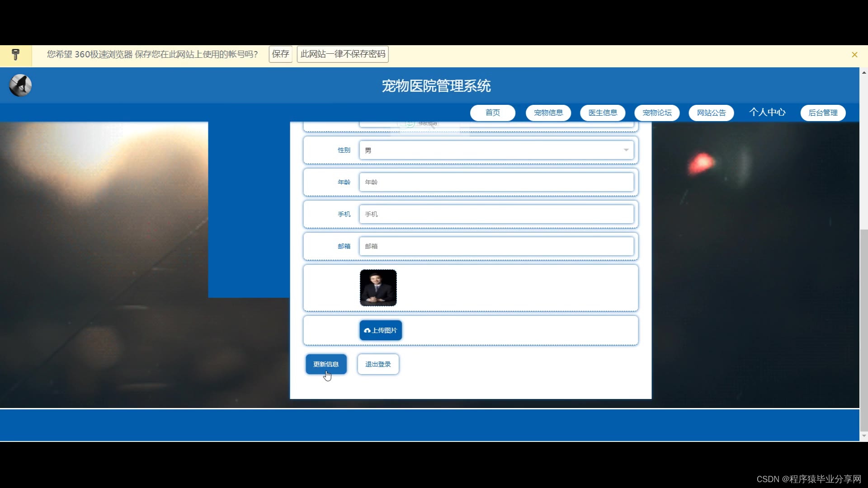Click the cloud upload icon

click(x=367, y=330)
